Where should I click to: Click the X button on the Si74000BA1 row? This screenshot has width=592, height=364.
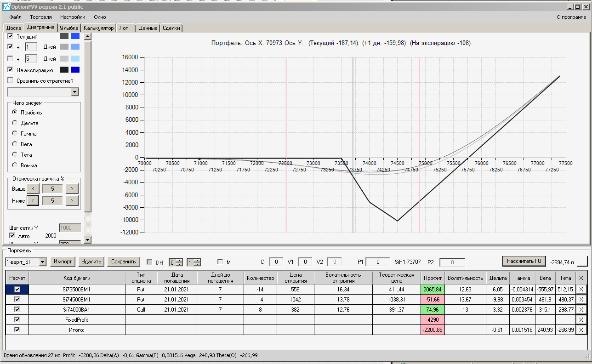581,309
